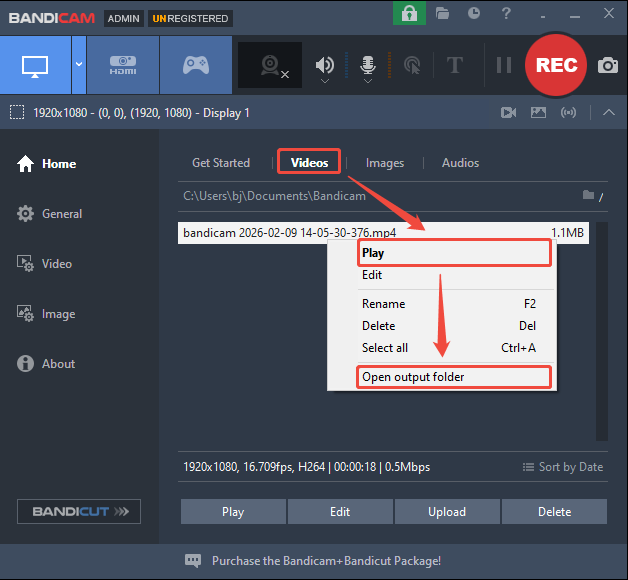The height and width of the screenshot is (580, 628).
Task: Click the Delete button below the list
Action: [x=554, y=512]
